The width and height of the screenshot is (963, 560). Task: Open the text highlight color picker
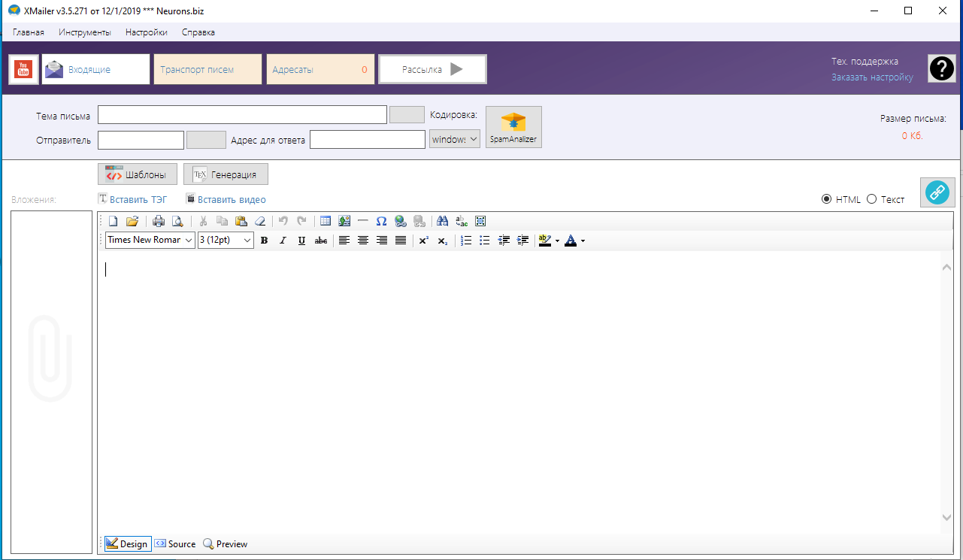(557, 241)
